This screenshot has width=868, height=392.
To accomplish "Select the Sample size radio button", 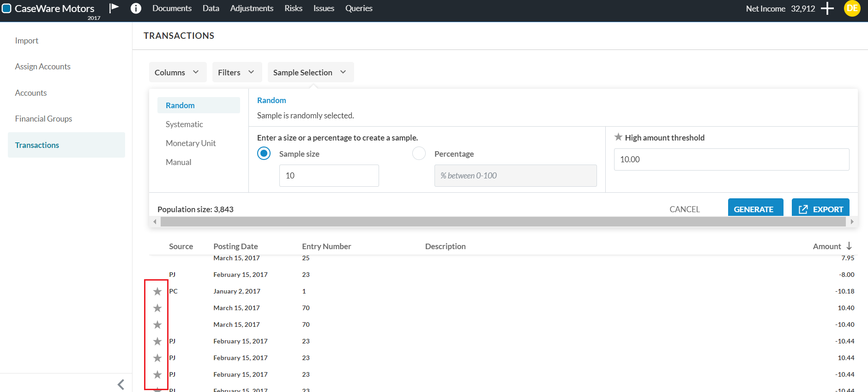I will 264,153.
